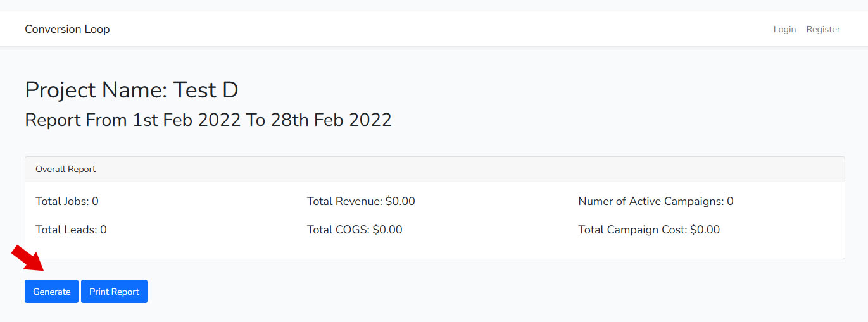Click the red arrow pointing at Generate
This screenshot has width=868, height=322.
point(27,258)
